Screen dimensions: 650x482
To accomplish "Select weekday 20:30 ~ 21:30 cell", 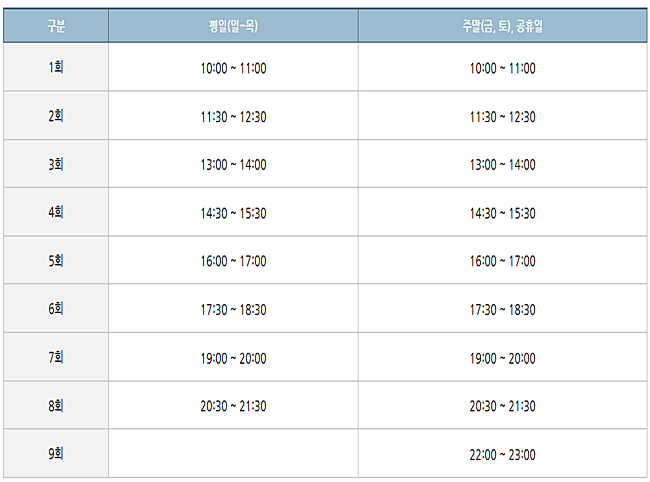I will (x=233, y=406).
